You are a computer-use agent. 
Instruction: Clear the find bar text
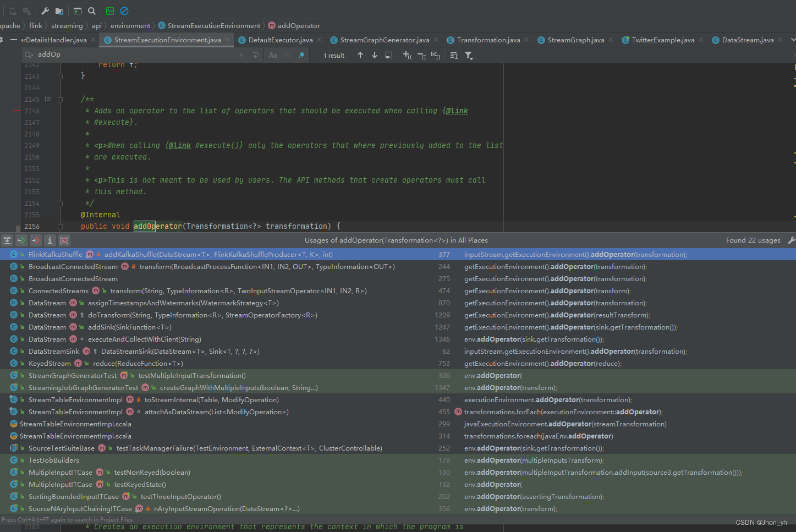coord(241,55)
